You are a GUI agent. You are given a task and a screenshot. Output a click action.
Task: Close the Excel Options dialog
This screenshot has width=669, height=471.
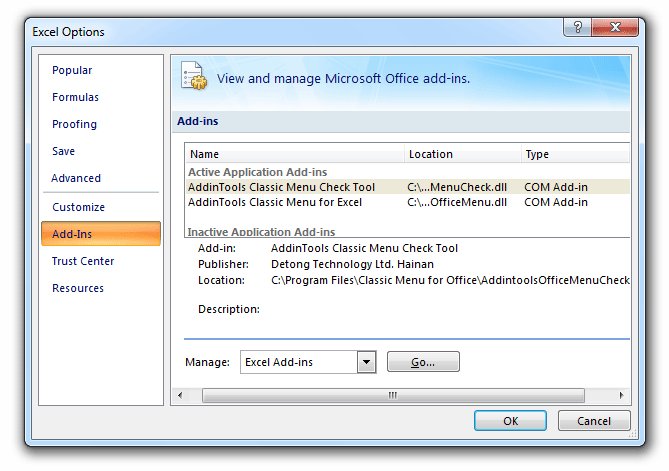[615, 28]
